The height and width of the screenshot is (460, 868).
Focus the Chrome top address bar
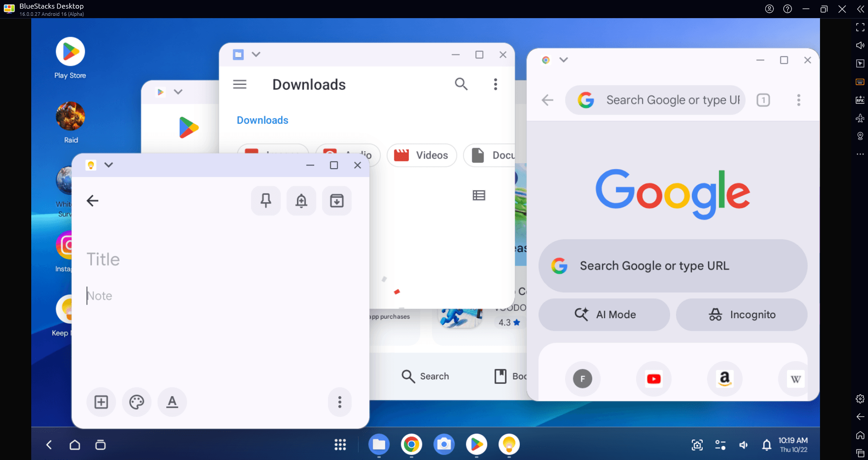[655, 100]
